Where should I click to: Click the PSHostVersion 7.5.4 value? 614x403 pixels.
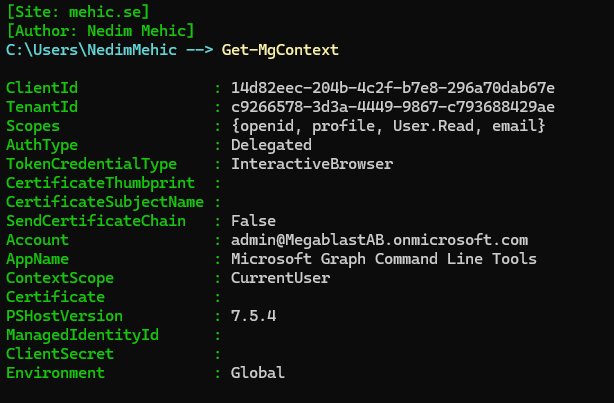[x=254, y=316]
